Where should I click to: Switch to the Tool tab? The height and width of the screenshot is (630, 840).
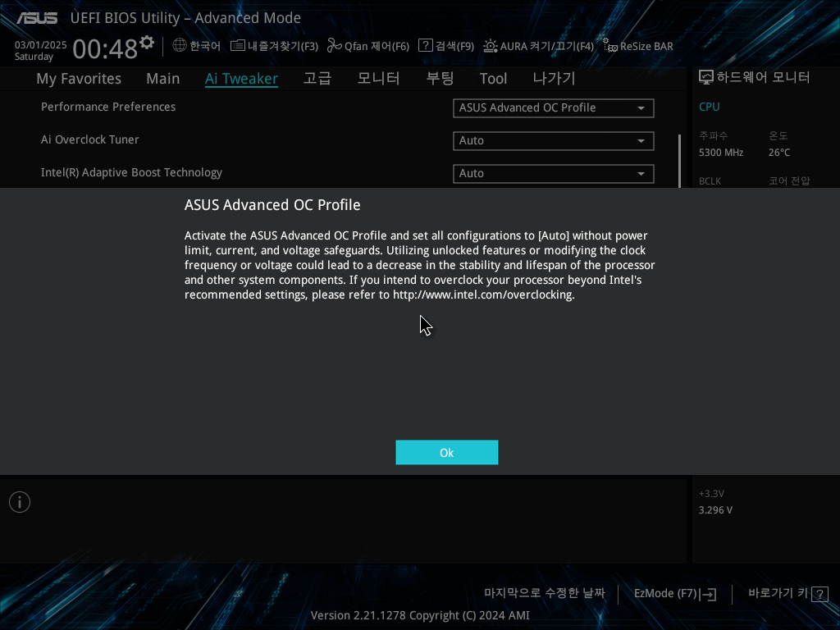[493, 79]
